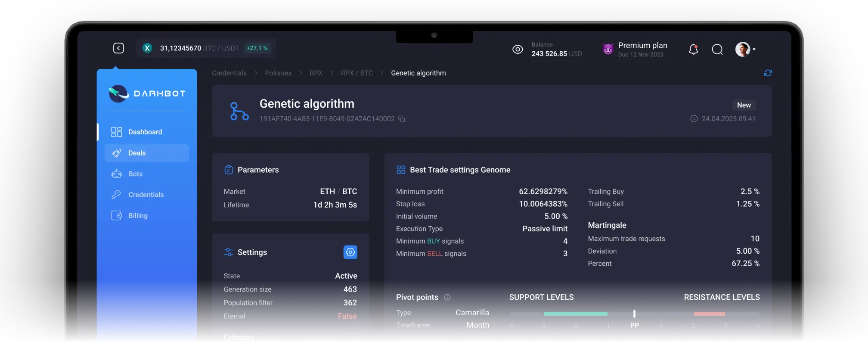Click the purple Premium plan devil icon

click(x=608, y=50)
